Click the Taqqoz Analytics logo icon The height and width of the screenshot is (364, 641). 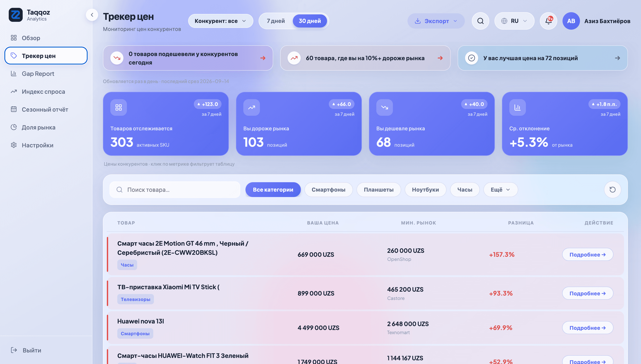(15, 15)
